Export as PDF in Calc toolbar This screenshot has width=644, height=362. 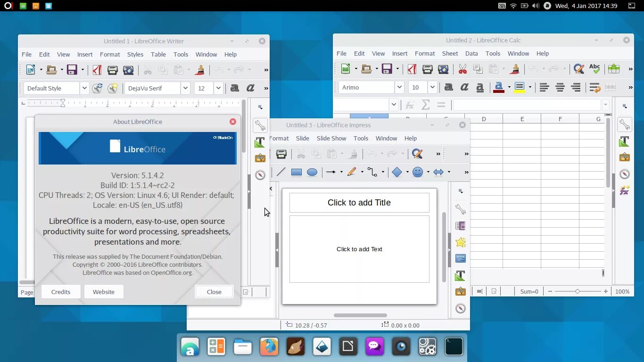tap(412, 69)
